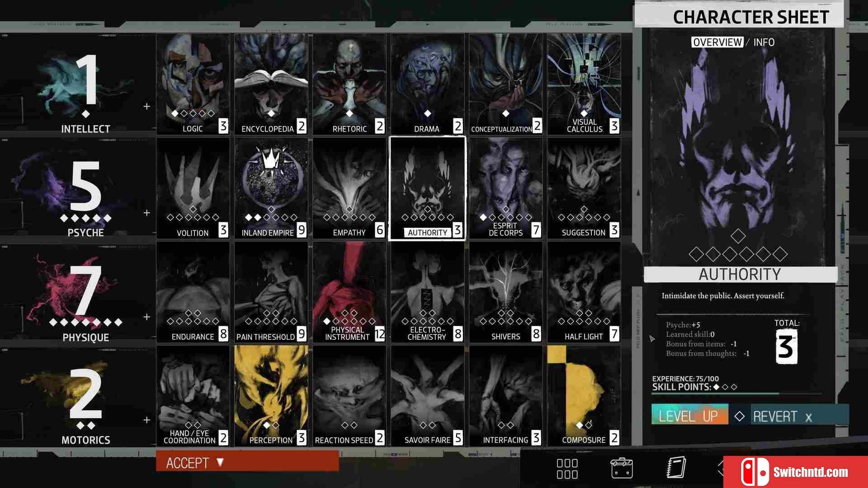Open the inventory briefcase icon
868x488 pixels.
point(622,468)
